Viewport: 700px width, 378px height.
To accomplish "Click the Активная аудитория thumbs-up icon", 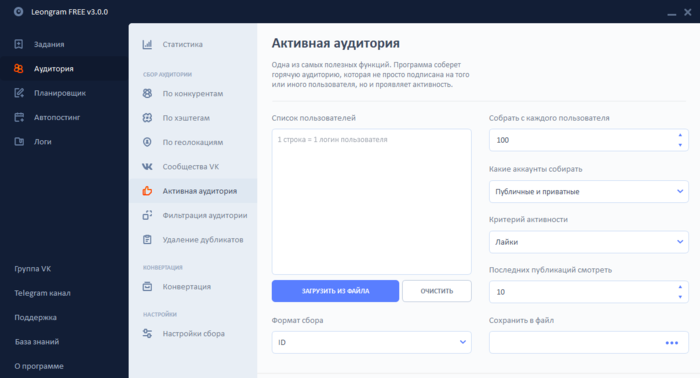I will (147, 191).
